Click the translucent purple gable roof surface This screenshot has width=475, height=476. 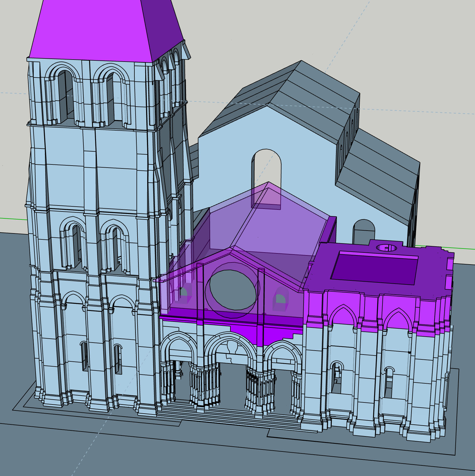point(273,237)
